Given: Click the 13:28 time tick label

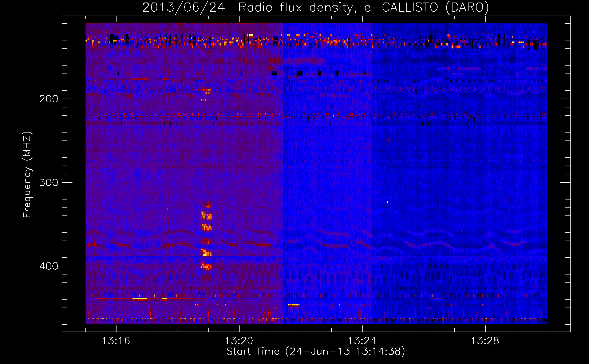Looking at the screenshot, I should [485, 341].
